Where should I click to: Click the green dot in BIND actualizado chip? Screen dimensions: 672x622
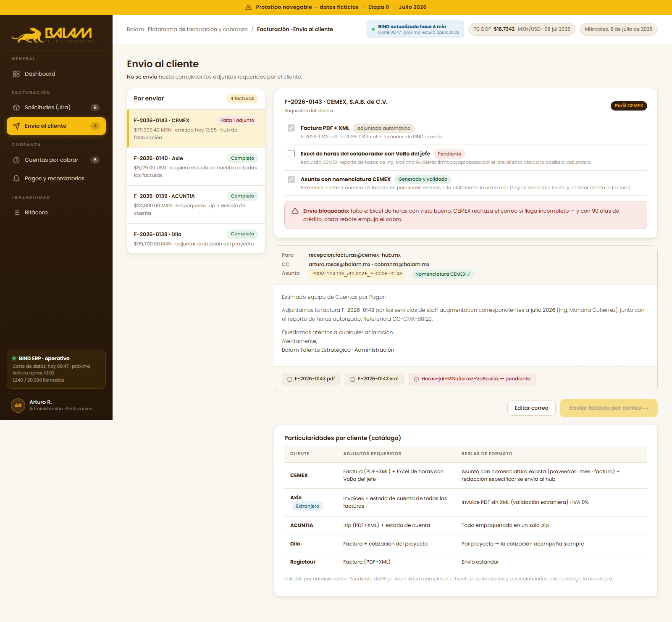pyautogui.click(x=373, y=29)
